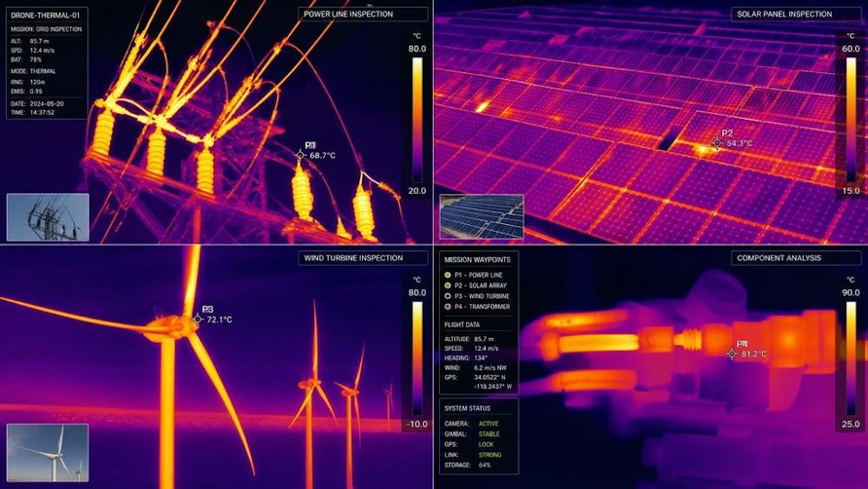Screen dimensions: 868x489
Task: Click the P3 - WIND TURBINE waypoint label
Action: point(482,295)
